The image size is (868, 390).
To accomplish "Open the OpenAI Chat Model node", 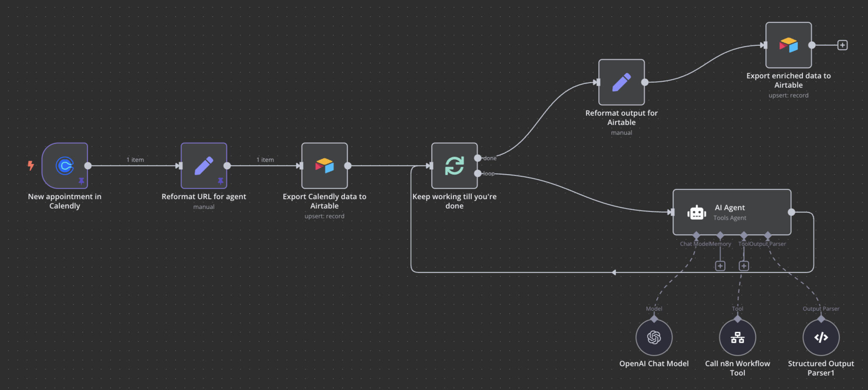I will point(654,337).
